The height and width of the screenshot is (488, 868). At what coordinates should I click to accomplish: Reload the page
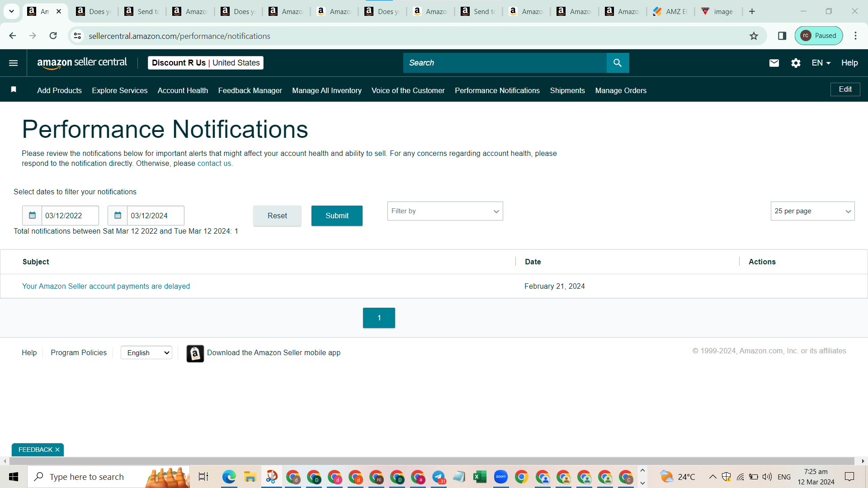tap(53, 36)
